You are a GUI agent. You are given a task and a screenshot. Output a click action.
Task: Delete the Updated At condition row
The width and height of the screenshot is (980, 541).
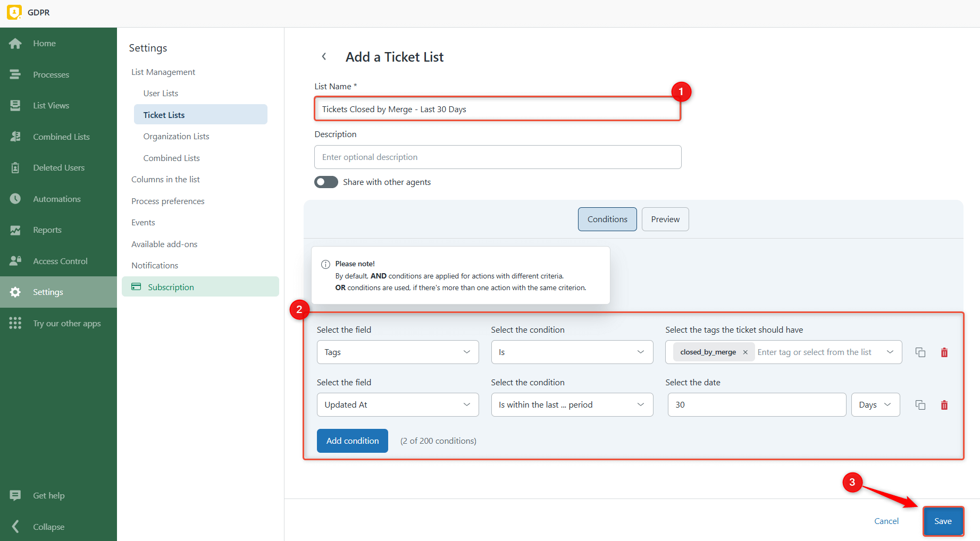point(944,405)
